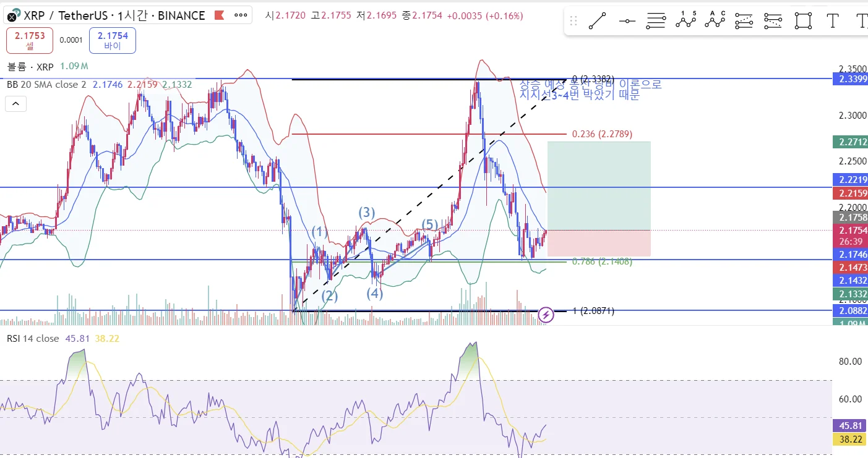
Task: Pick the Elliott Correction ABC wave tool
Action: (x=715, y=21)
